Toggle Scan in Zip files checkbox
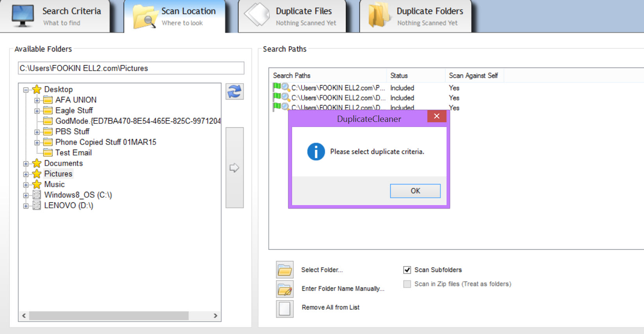Screen dimensions: 644x334 tap(407, 284)
